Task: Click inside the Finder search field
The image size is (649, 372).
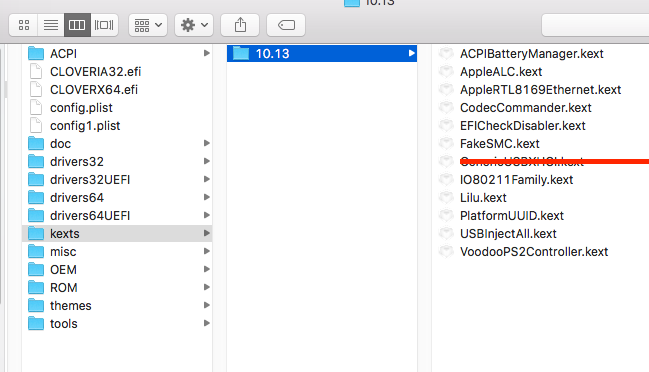Action: point(595,25)
